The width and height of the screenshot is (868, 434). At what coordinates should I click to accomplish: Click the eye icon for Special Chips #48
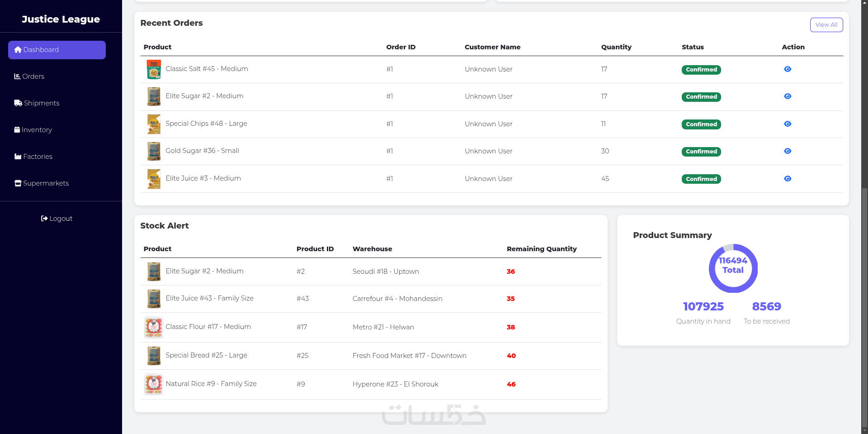pos(788,124)
